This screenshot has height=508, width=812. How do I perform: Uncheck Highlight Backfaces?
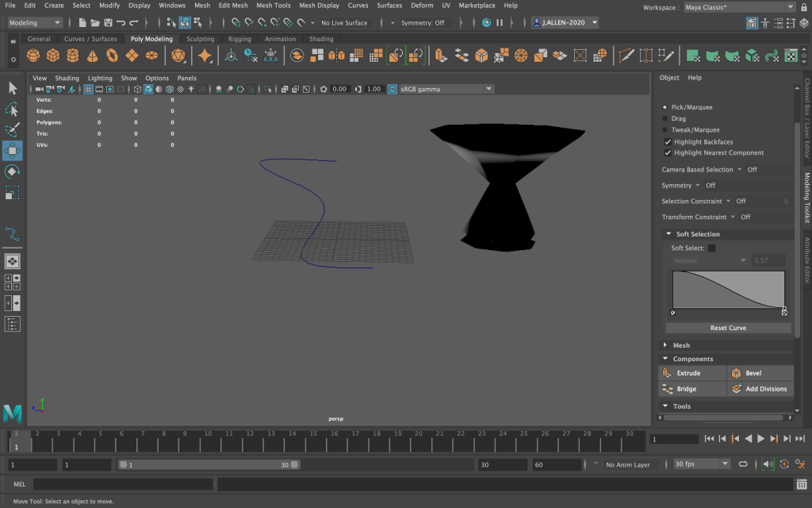coord(668,142)
